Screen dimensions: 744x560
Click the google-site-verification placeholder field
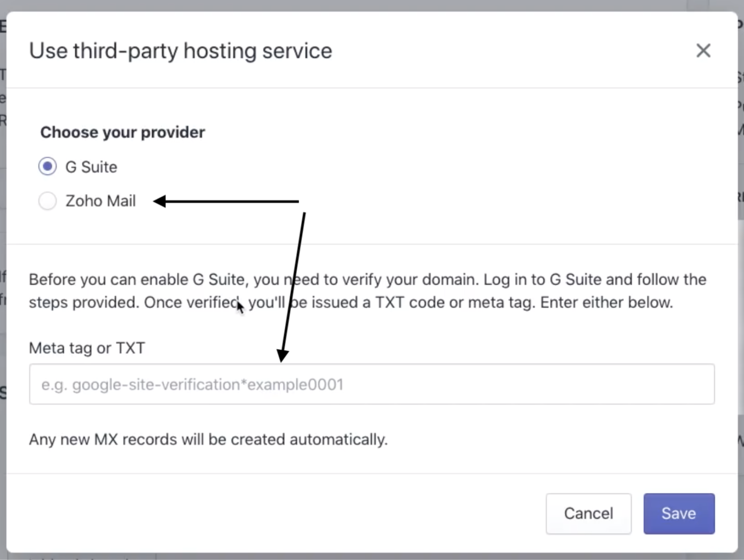304,384
